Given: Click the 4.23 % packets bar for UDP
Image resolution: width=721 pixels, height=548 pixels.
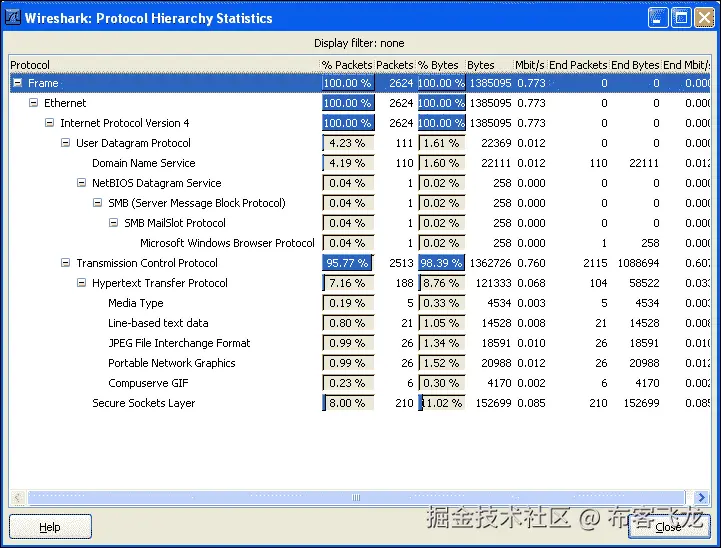Looking at the screenshot, I should [x=348, y=143].
